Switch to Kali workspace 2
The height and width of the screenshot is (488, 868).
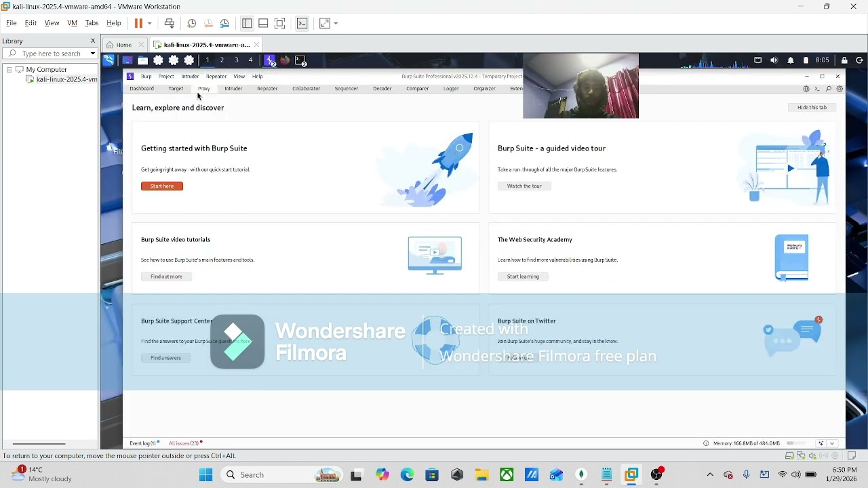point(222,60)
